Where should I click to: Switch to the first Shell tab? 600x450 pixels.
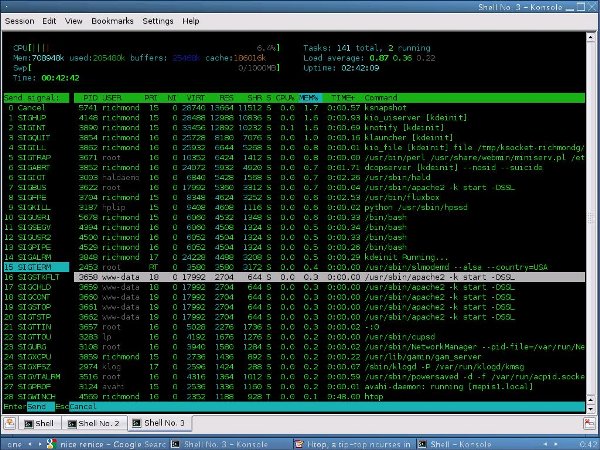pos(43,424)
